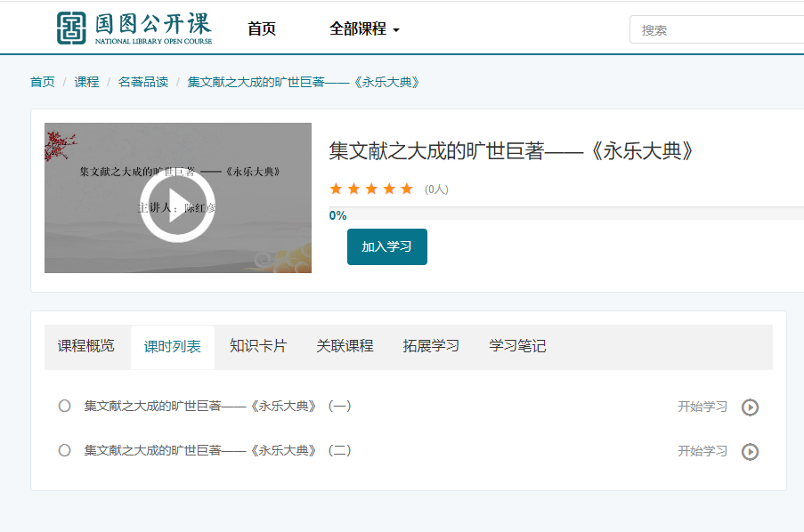Screen dimensions: 804x532
Task: Focus the 搜索 search field
Action: pyautogui.click(x=717, y=29)
